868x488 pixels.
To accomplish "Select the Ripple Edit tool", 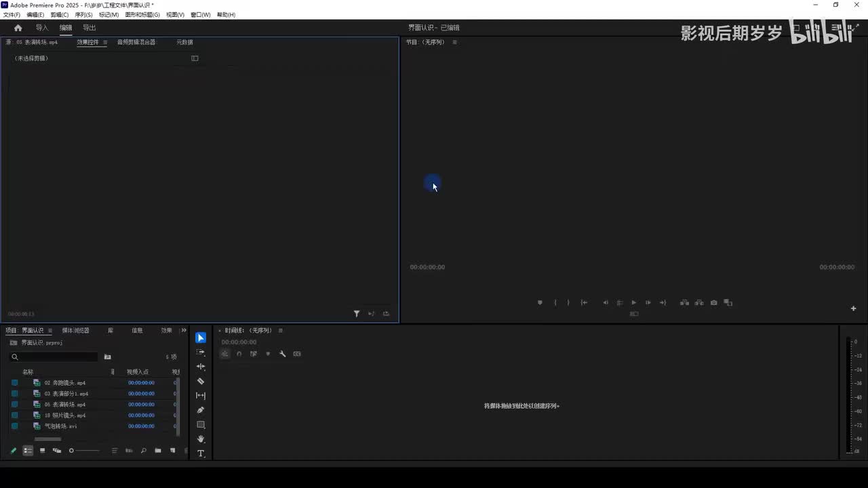I will [201, 367].
